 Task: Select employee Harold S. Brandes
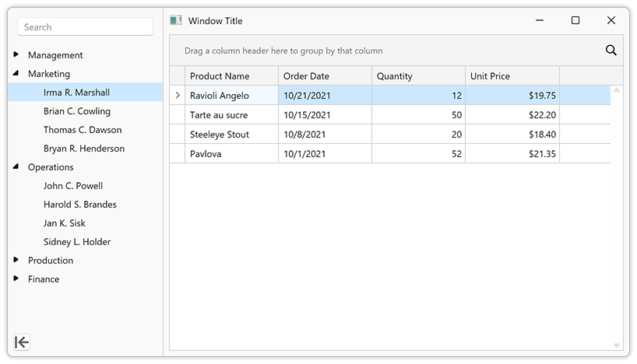pos(80,205)
